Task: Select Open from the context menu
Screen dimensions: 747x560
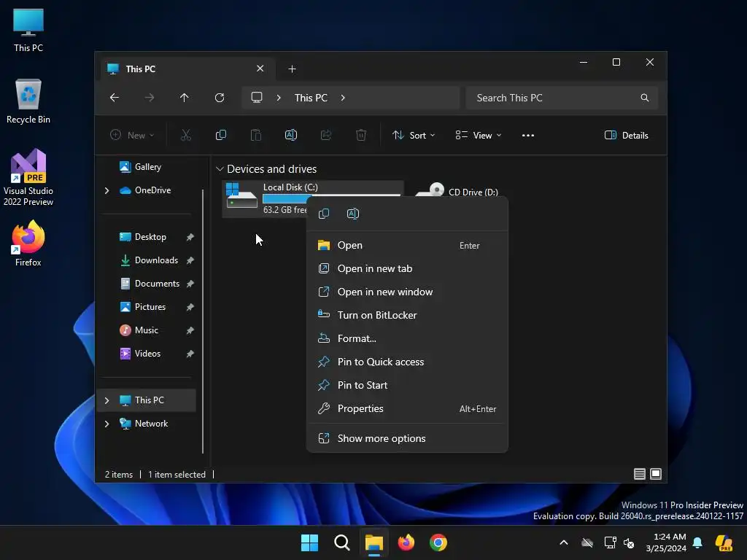Action: point(407,245)
